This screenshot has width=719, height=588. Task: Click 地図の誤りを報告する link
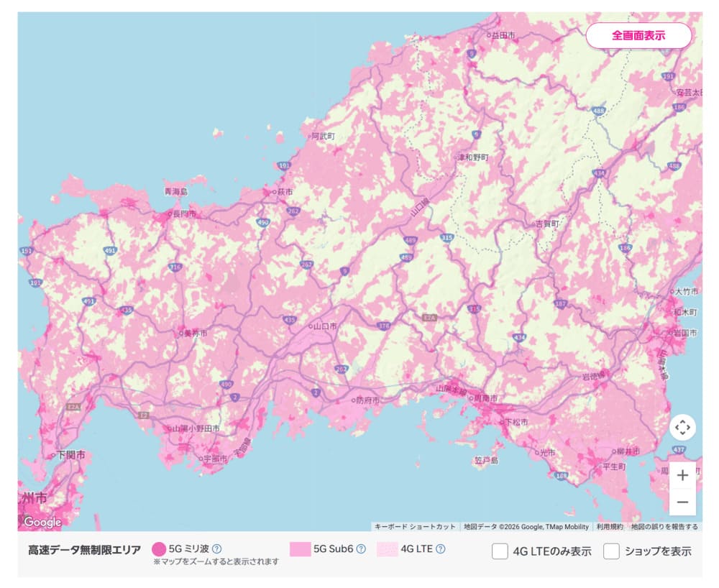coord(664,527)
